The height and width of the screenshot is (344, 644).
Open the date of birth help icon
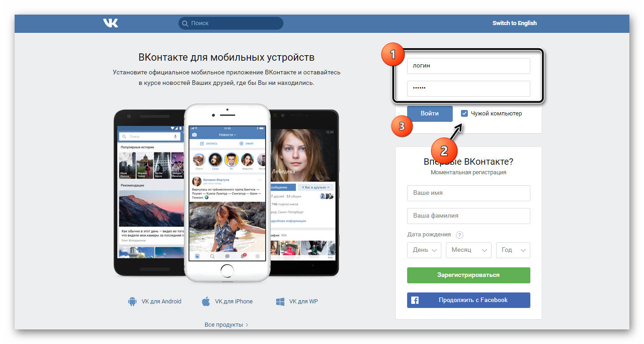click(460, 235)
